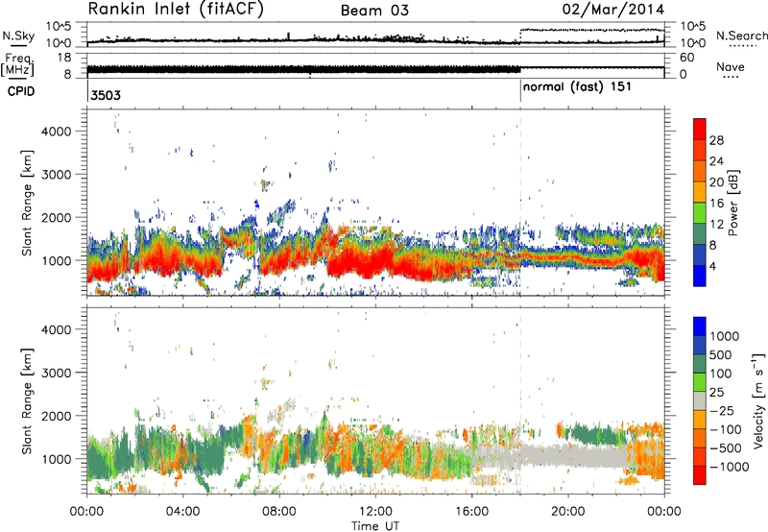Click the grey band of the velocity colorbar
This screenshot has height=532, width=768.
click(700, 400)
